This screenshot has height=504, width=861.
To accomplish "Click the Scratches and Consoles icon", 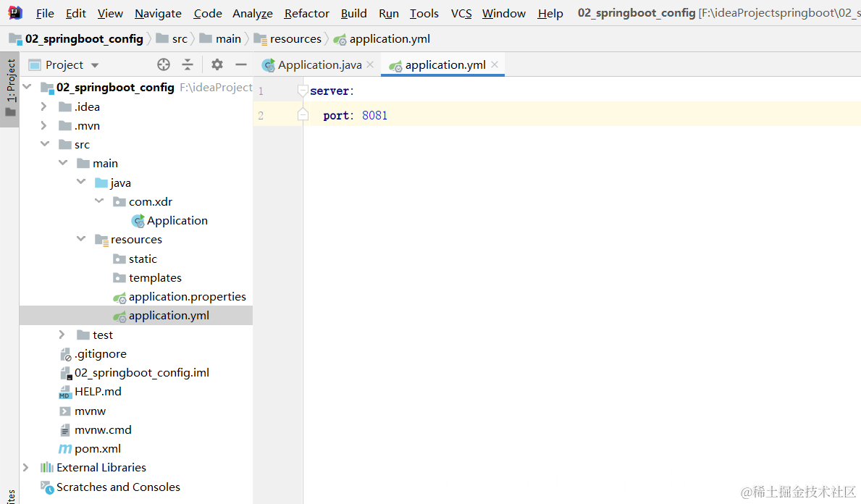I will 47,487.
